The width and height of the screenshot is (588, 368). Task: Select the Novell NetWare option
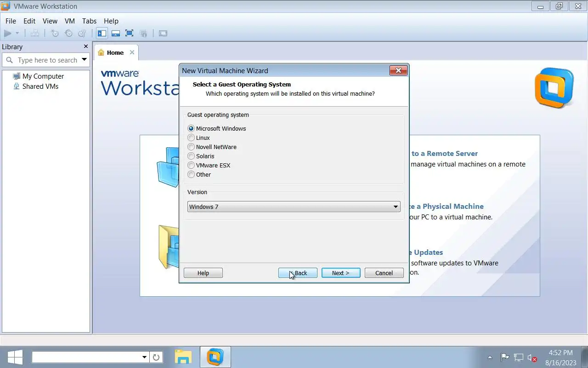click(212, 147)
